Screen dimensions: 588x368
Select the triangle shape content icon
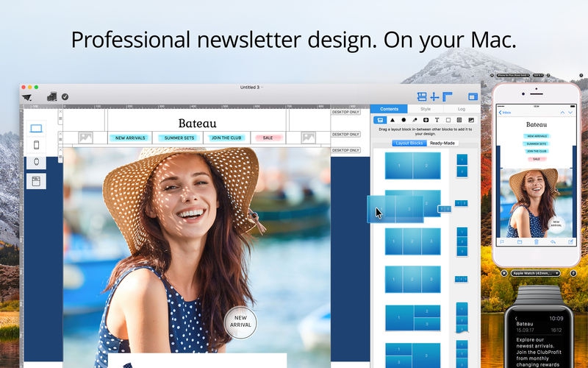(x=392, y=120)
